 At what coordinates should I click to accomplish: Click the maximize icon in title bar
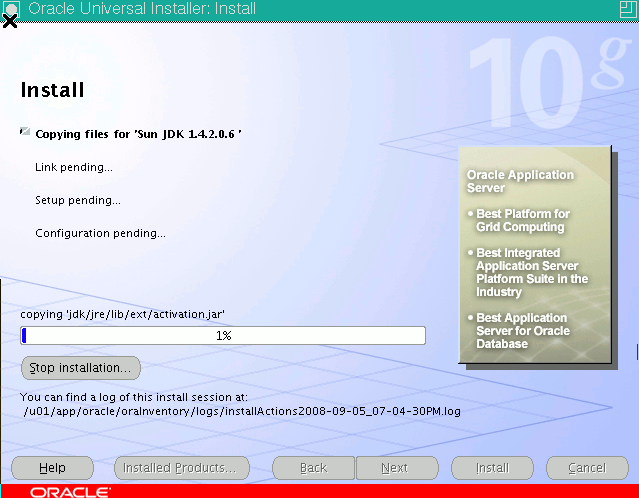click(x=628, y=9)
